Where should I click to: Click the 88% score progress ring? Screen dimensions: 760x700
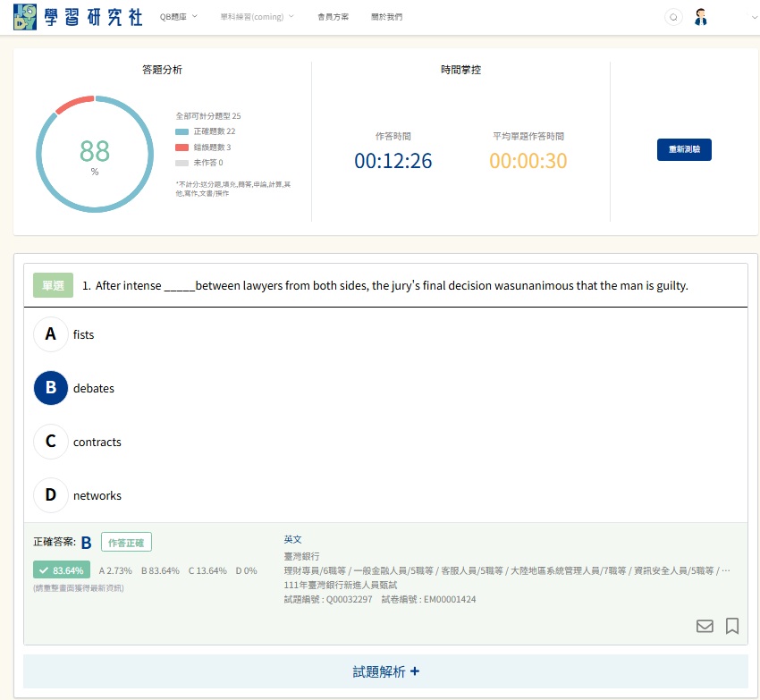95,154
